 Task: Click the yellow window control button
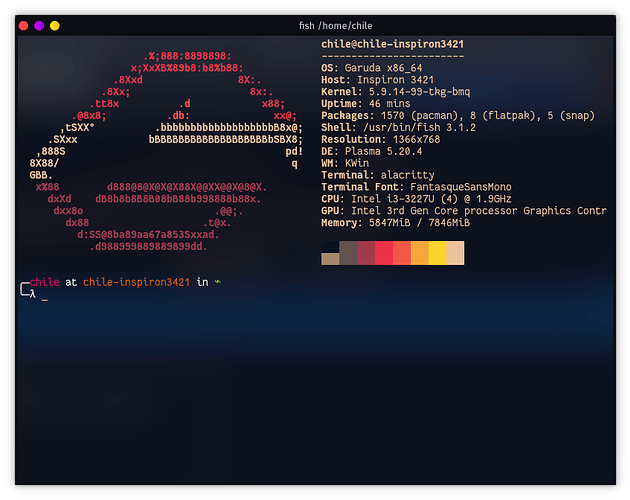[55, 26]
